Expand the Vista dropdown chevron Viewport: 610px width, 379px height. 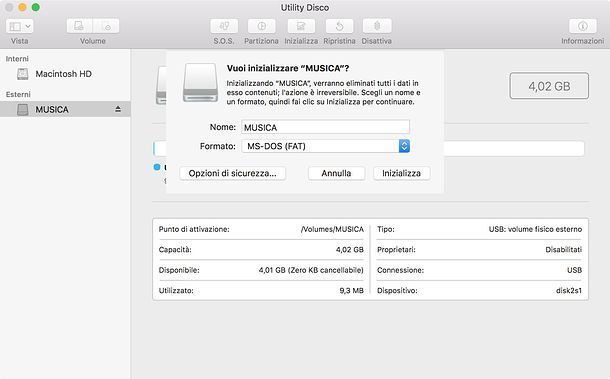[28, 26]
